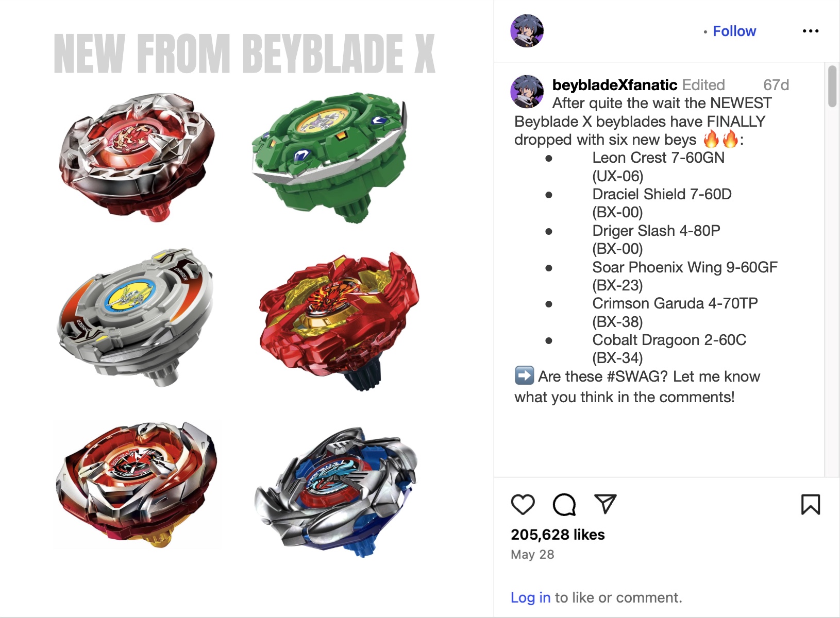Open the three-dot more options menu
Screen dimensions: 840x618
(x=810, y=31)
